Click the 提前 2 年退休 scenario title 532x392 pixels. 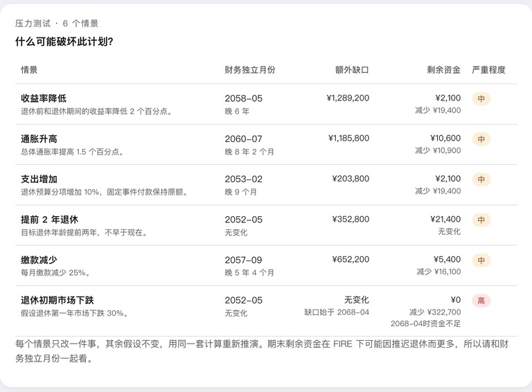point(50,220)
